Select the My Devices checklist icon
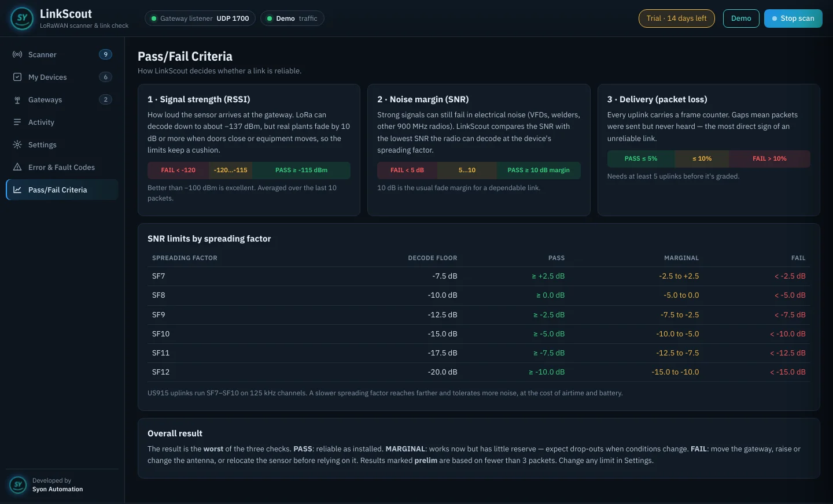This screenshot has width=833, height=504. (x=17, y=77)
